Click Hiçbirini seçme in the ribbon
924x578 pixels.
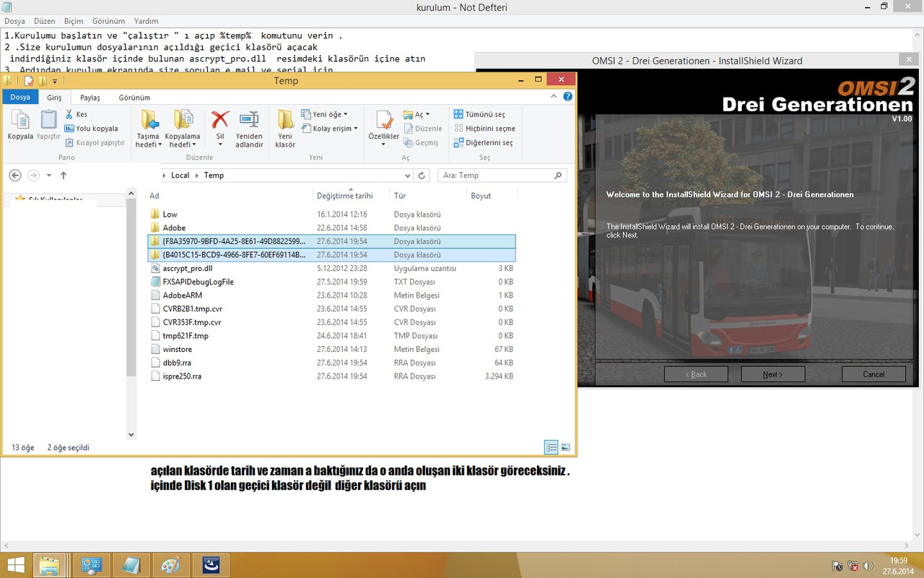pyautogui.click(x=484, y=129)
